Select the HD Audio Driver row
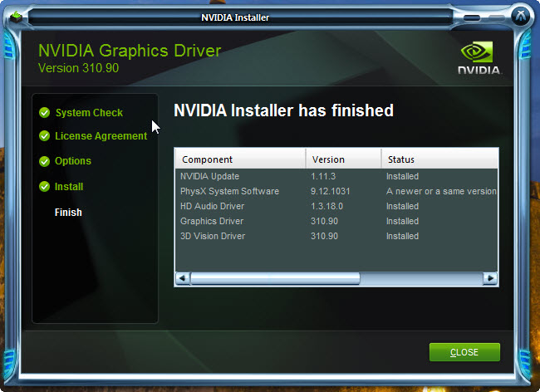Image resolution: width=540 pixels, height=392 pixels. click(x=336, y=206)
